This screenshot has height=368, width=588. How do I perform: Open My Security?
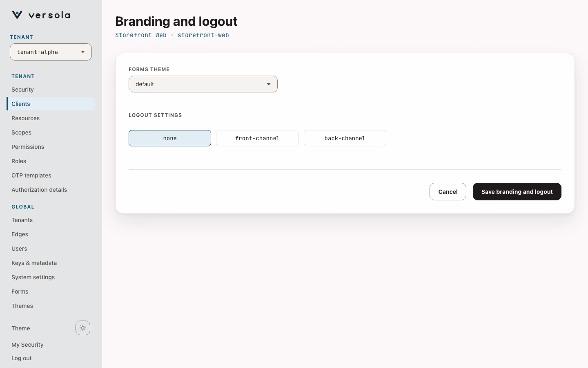coord(27,345)
